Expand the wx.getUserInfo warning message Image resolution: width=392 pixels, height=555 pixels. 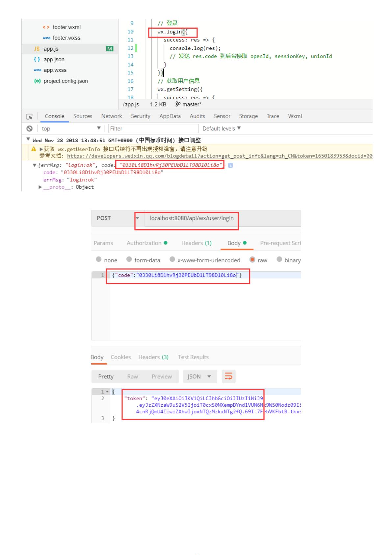point(41,149)
